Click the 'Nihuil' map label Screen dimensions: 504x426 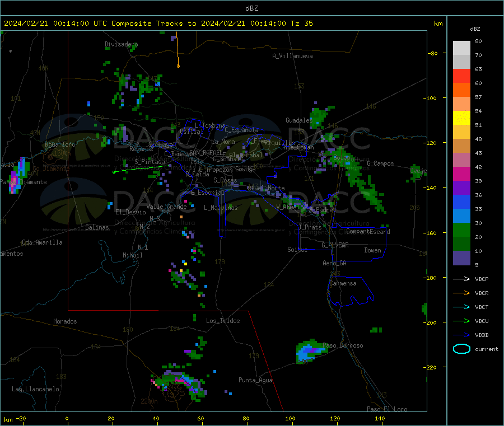tap(132, 255)
